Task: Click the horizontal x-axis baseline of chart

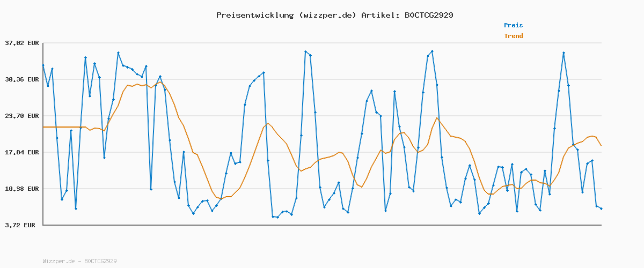Action: tap(322, 225)
